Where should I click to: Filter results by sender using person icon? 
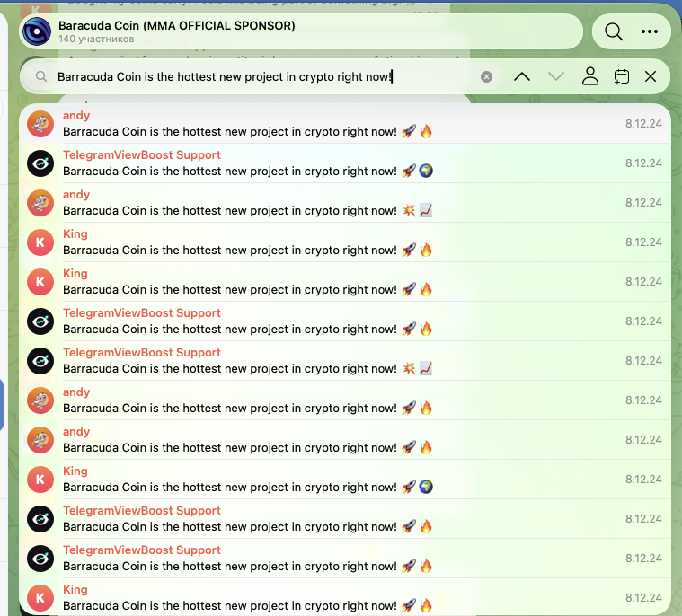click(589, 76)
